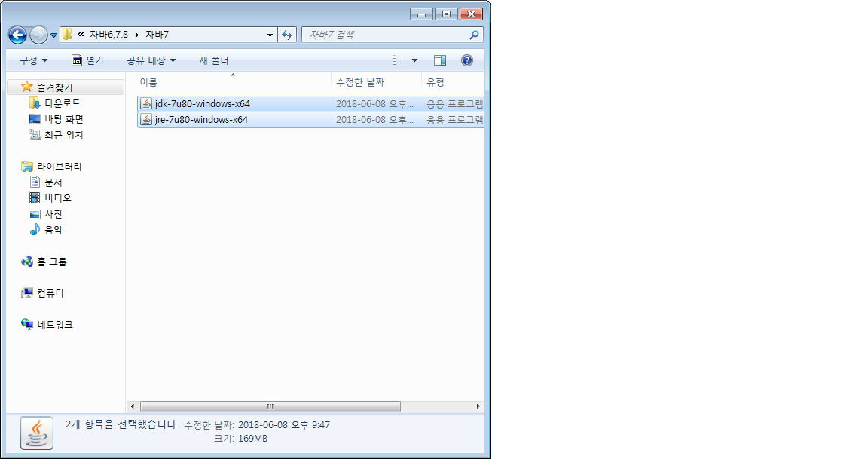Click the 컴퓨터 icon
This screenshot has width=868, height=459.
[x=26, y=293]
